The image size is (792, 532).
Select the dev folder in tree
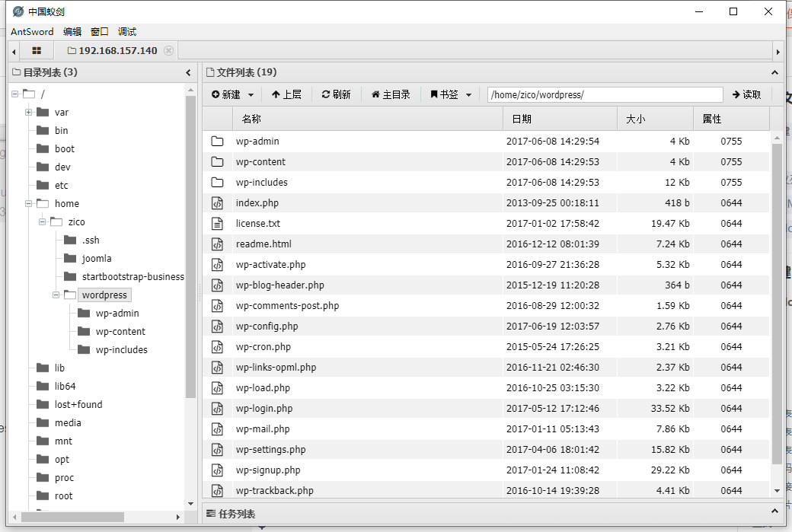[62, 167]
